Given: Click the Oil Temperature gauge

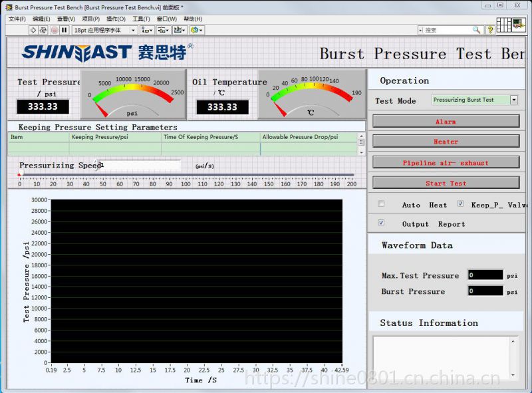Looking at the screenshot, I should 312,94.
